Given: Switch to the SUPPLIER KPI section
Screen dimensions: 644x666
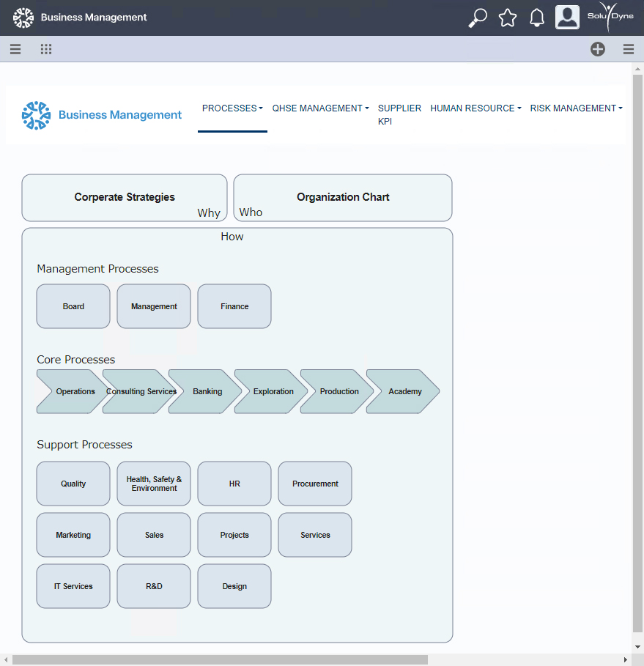Looking at the screenshot, I should tap(399, 114).
